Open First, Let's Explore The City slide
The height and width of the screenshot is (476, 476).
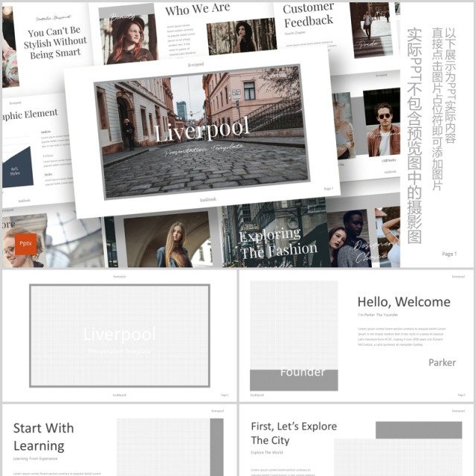[356, 440]
